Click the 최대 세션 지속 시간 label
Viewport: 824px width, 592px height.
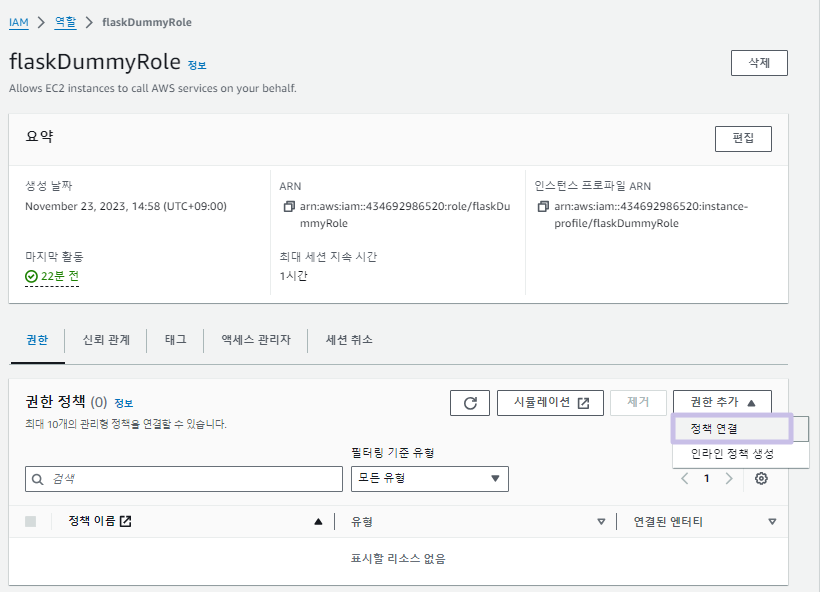[328, 257]
